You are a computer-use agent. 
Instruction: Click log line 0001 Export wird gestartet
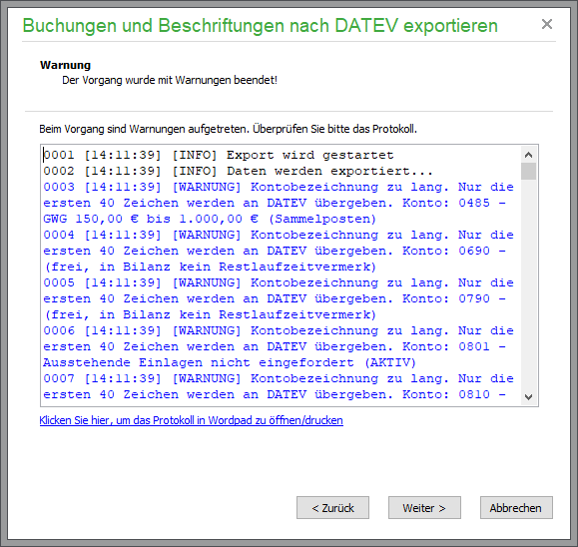click(x=218, y=155)
